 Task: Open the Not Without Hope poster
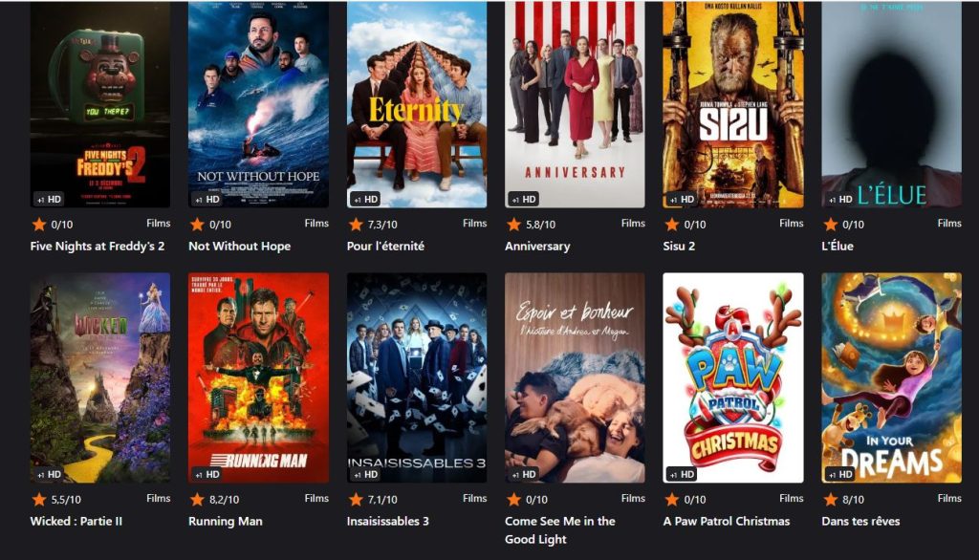258,104
